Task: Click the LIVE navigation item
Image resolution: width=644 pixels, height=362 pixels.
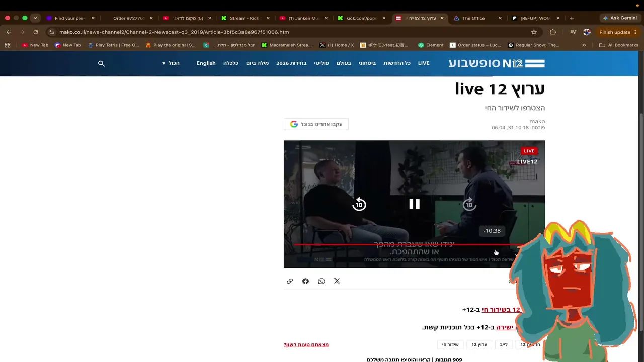Action: [x=424, y=63]
